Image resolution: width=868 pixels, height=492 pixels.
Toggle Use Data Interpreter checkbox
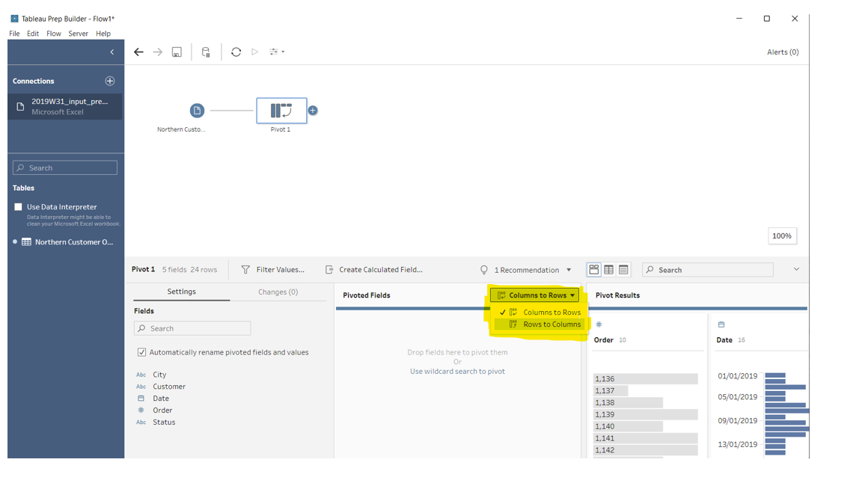click(x=18, y=207)
